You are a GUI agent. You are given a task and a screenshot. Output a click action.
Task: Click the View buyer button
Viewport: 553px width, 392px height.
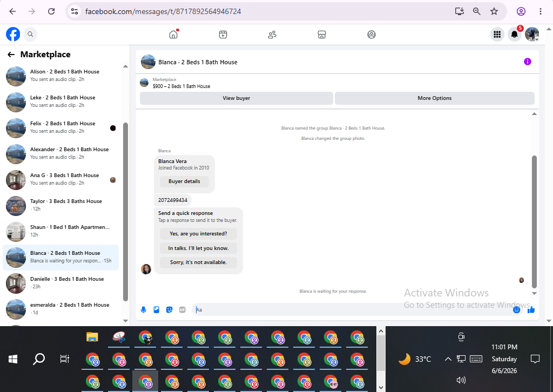[237, 98]
